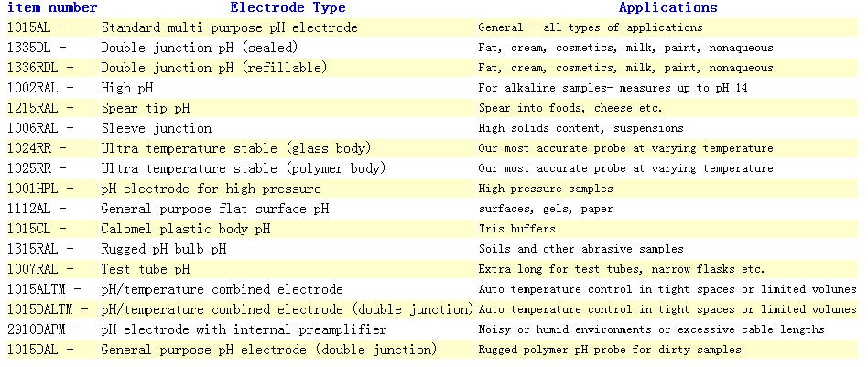Select item number 1015AL
This screenshot has width=868, height=367.
33,27
